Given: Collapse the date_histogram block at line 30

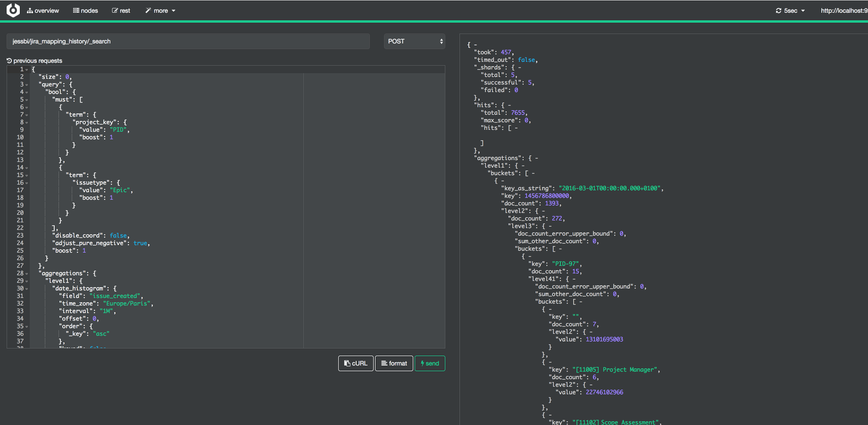Looking at the screenshot, I should [27, 289].
